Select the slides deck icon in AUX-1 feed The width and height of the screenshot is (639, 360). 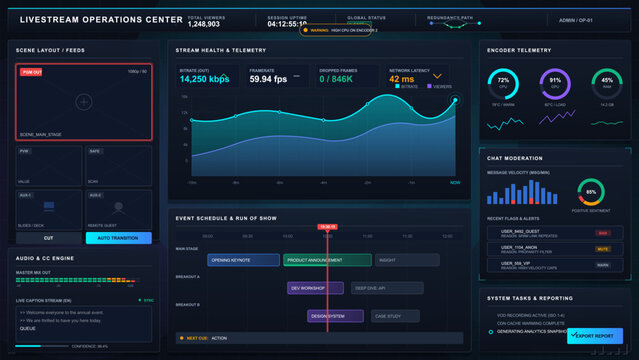[x=49, y=206]
